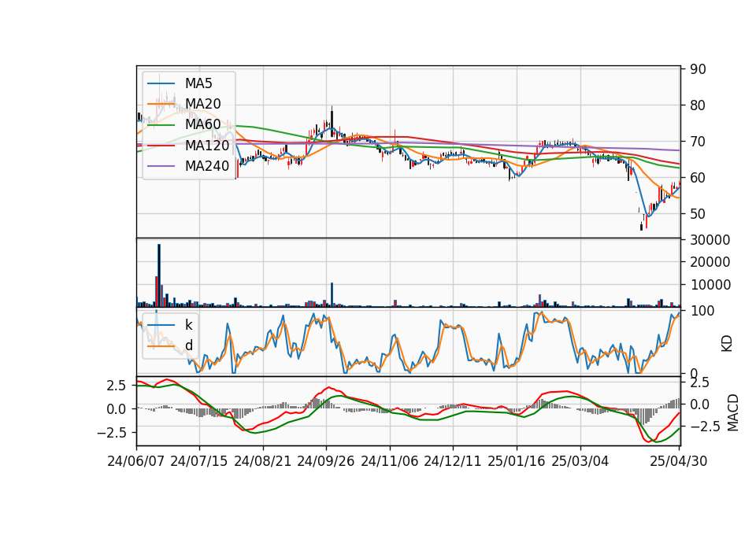Click the KD axis title
The image size is (756, 543).
coord(727,344)
